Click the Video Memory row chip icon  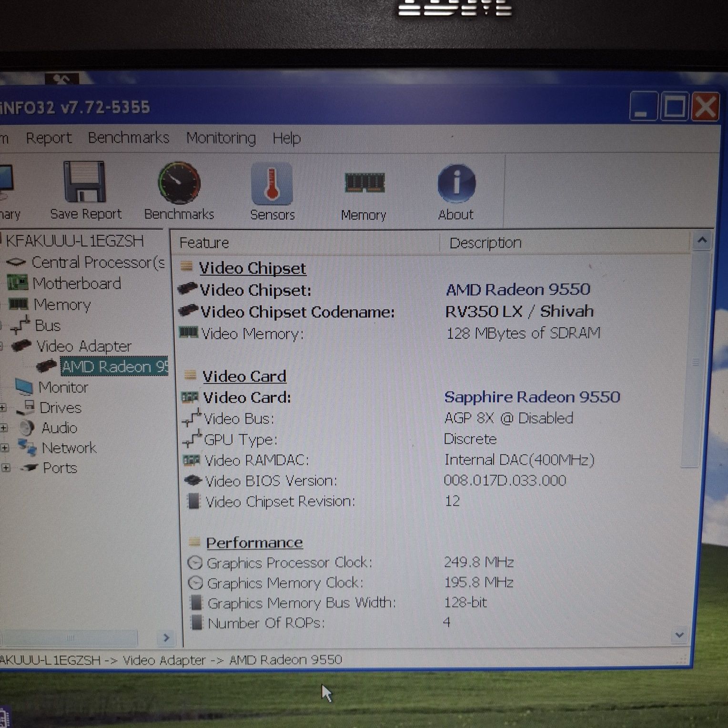[188, 332]
